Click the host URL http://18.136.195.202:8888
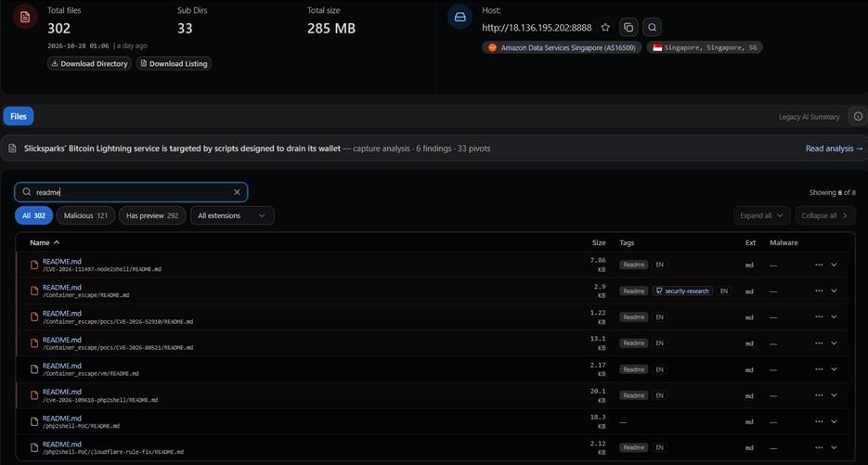 pos(537,28)
